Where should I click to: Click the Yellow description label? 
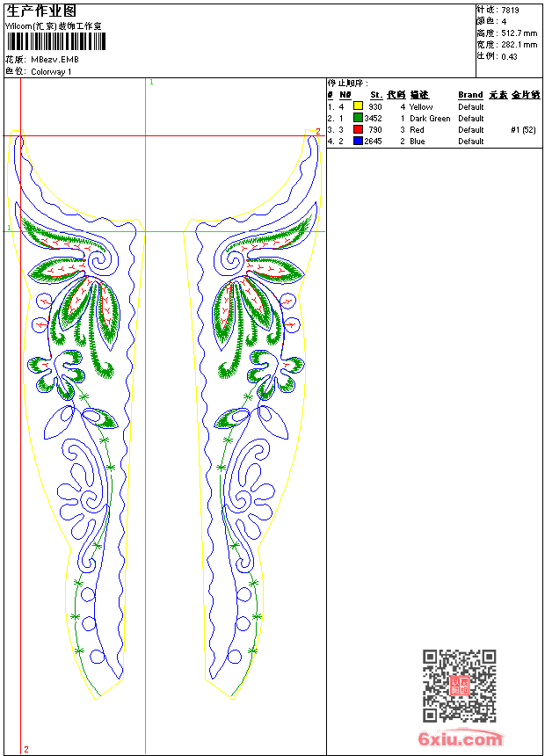[x=420, y=106]
